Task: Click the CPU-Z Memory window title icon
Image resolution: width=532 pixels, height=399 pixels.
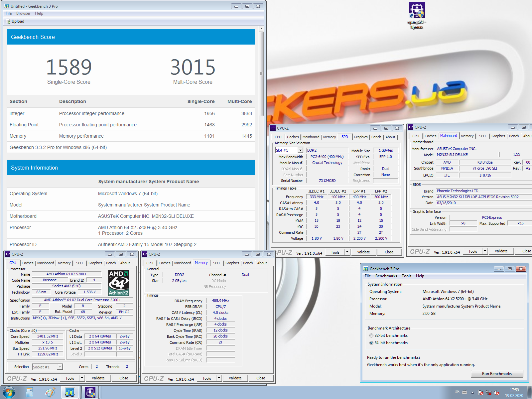Action: coord(145,254)
